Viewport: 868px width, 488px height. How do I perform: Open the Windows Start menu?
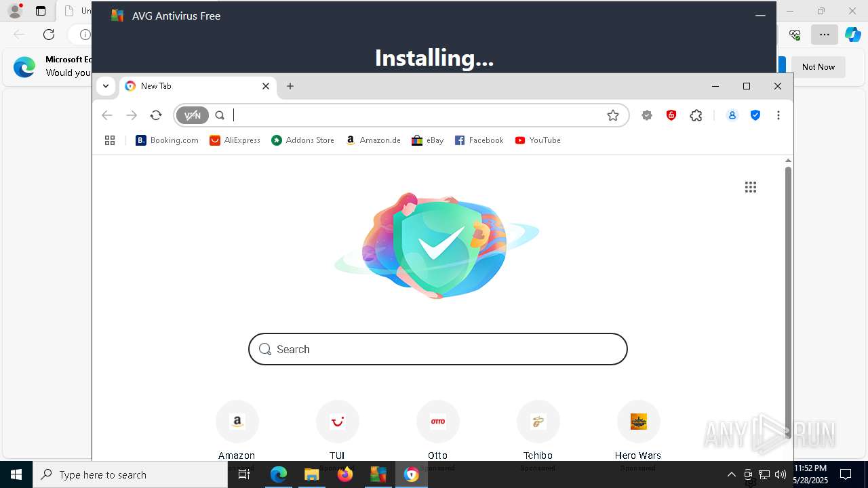click(16, 474)
